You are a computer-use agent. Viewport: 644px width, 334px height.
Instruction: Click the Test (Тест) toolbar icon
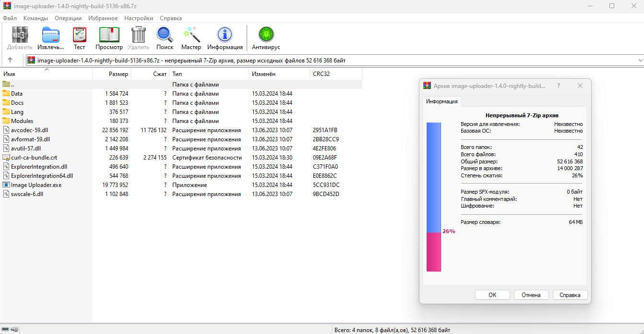[x=79, y=35]
